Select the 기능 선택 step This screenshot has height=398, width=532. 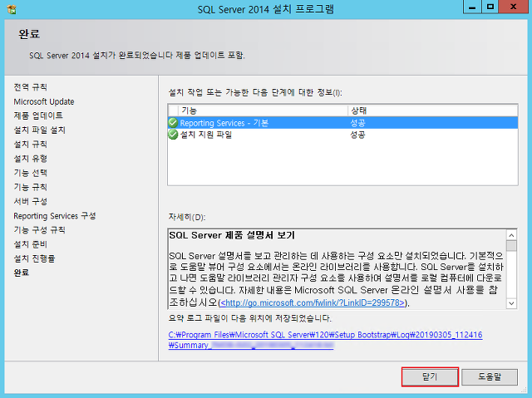pos(30,173)
